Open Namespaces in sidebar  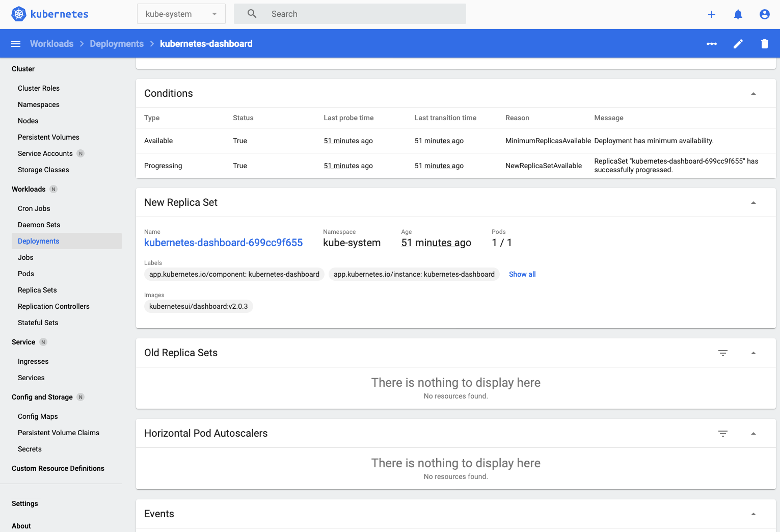(x=39, y=104)
